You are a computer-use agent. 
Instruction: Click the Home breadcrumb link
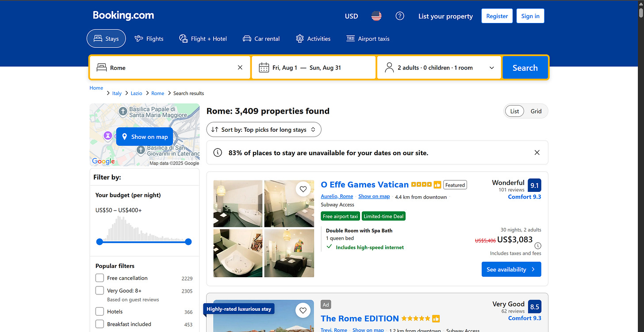(96, 88)
